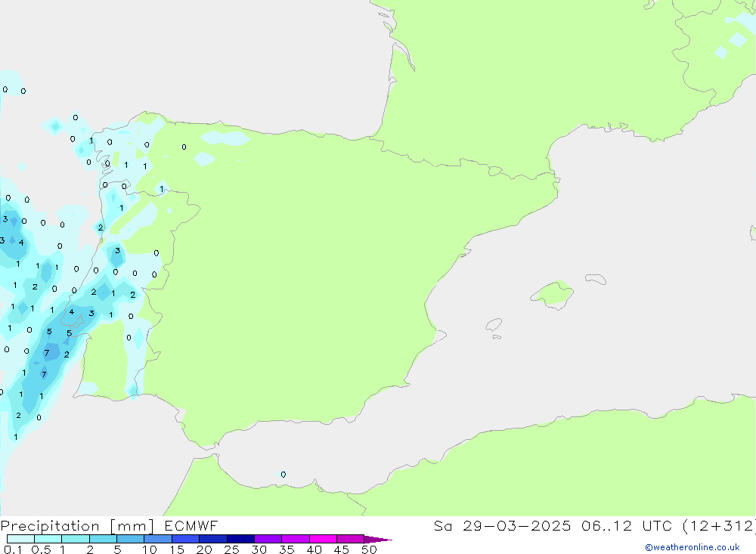Image resolution: width=756 pixels, height=554 pixels.
Task: Click the legend value label '50'
Action: [x=369, y=549]
